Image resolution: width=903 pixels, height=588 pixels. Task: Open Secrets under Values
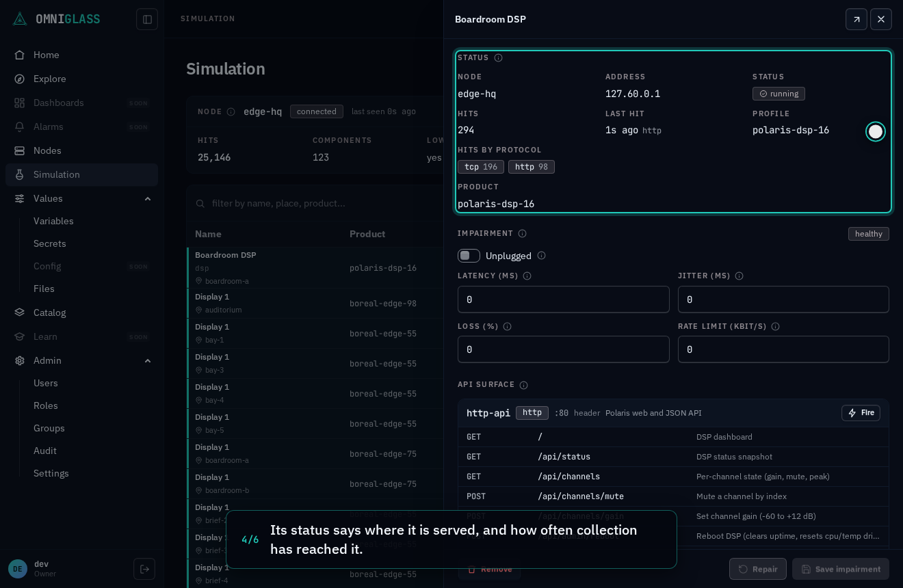pyautogui.click(x=92, y=243)
